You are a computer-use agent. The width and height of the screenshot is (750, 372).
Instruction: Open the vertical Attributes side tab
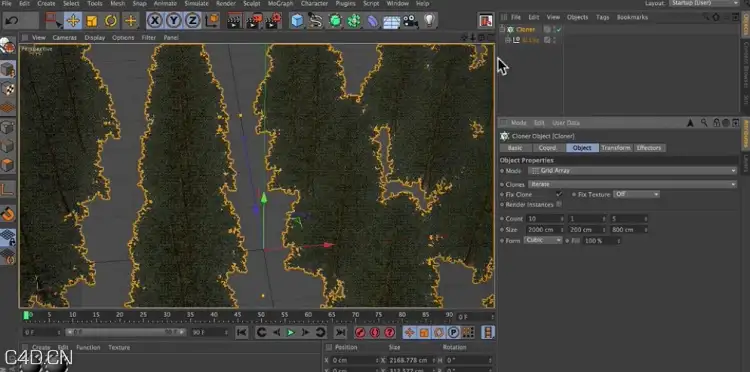(x=745, y=134)
